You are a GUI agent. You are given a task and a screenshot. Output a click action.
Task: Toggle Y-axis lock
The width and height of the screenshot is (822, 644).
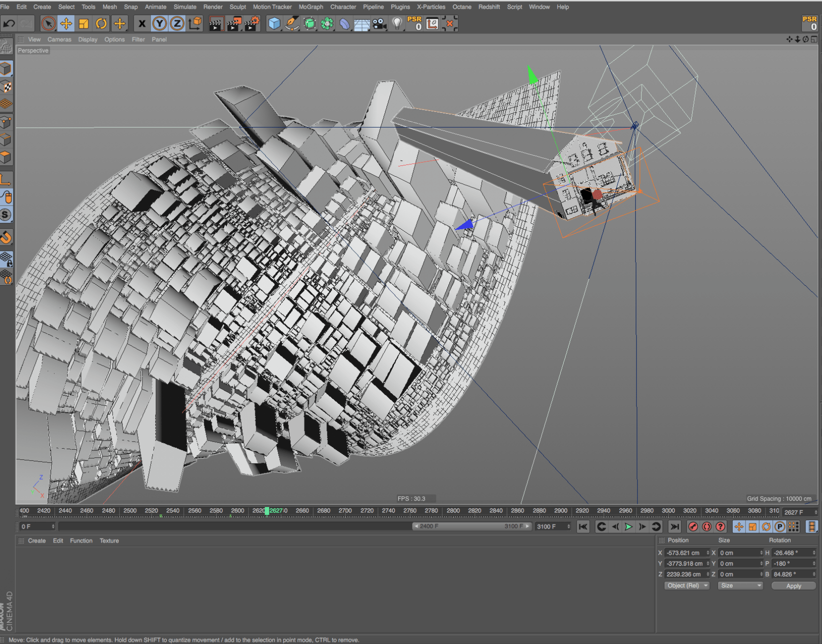pos(159,24)
